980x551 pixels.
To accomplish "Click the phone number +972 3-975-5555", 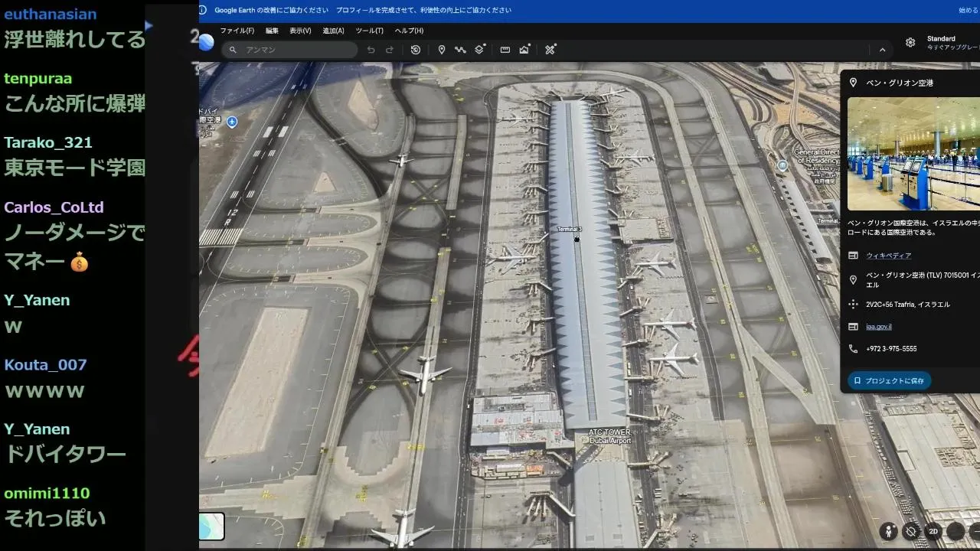I will point(891,349).
